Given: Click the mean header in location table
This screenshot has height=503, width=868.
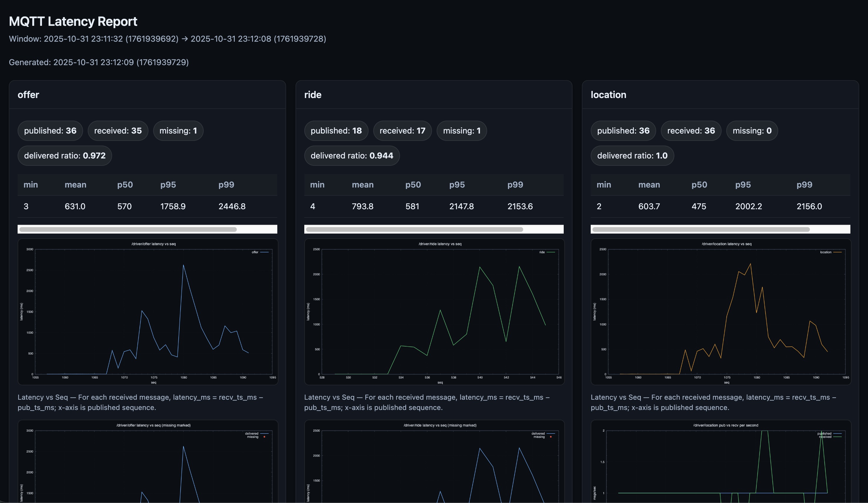Looking at the screenshot, I should 649,185.
